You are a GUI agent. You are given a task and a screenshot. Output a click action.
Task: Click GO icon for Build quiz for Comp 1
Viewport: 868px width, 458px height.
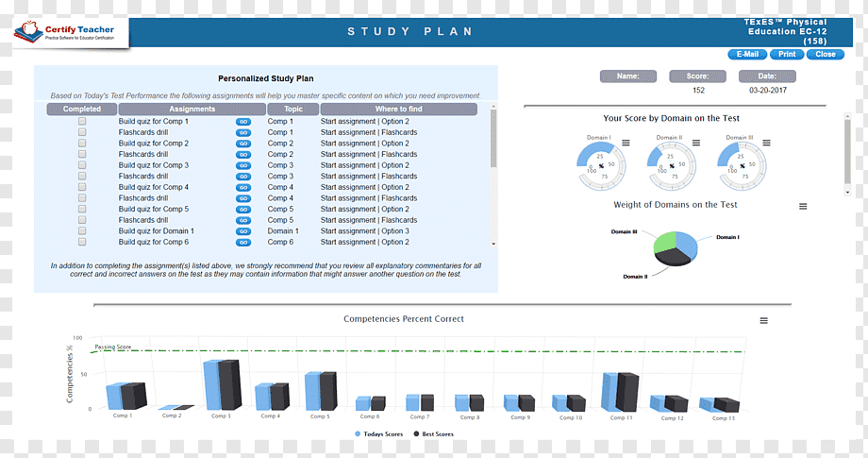pyautogui.click(x=243, y=122)
